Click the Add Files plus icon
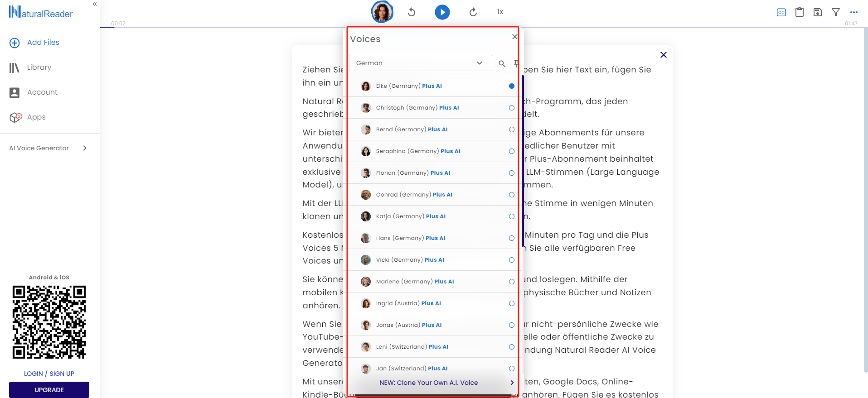868x398 pixels. tap(15, 43)
